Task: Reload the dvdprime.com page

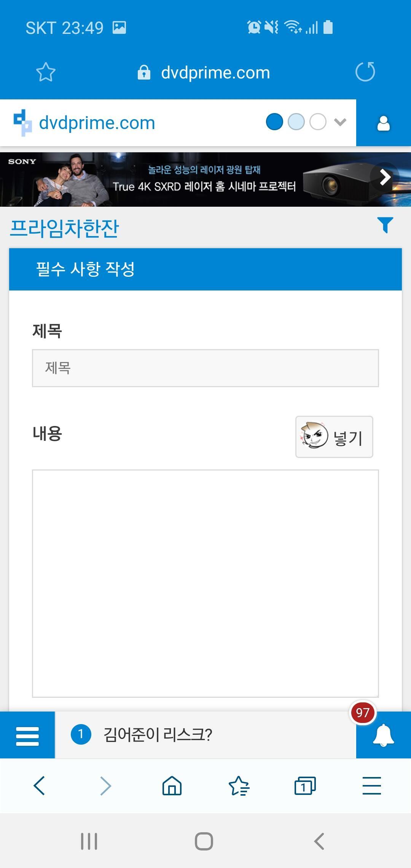Action: click(x=365, y=72)
